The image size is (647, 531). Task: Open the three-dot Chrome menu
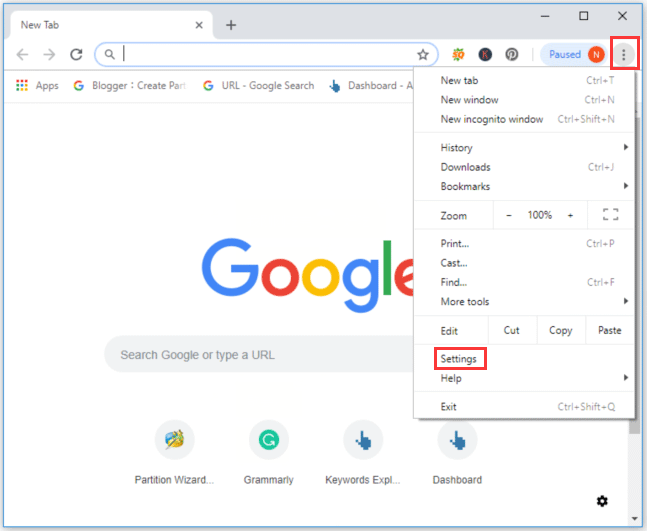point(623,54)
